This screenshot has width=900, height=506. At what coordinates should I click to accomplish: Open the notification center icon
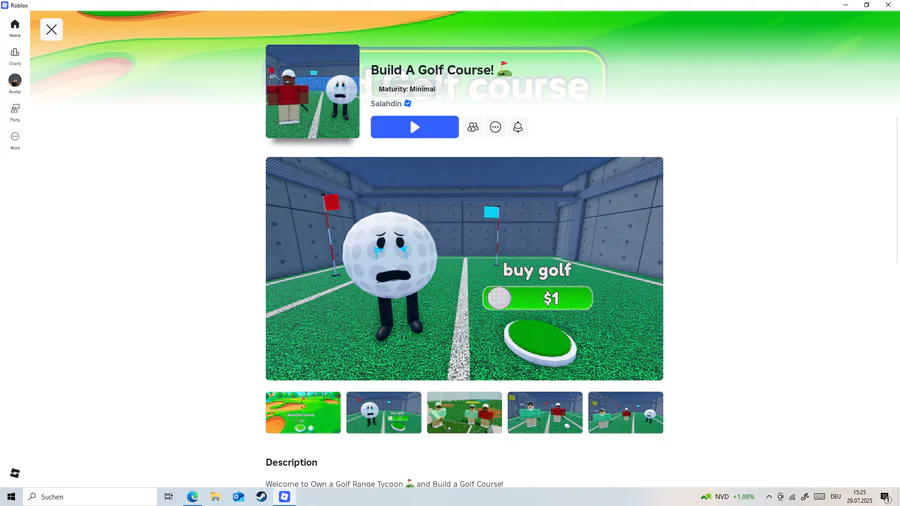click(x=886, y=497)
